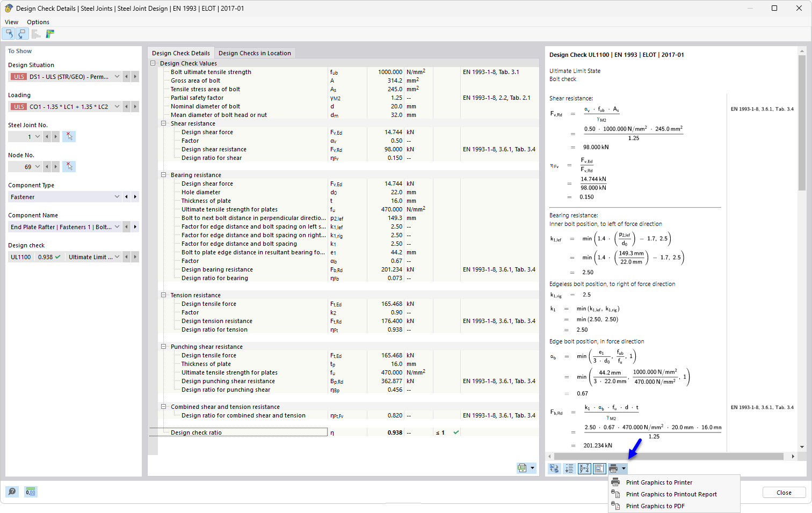Toggle the x/y formula values icon

point(584,468)
